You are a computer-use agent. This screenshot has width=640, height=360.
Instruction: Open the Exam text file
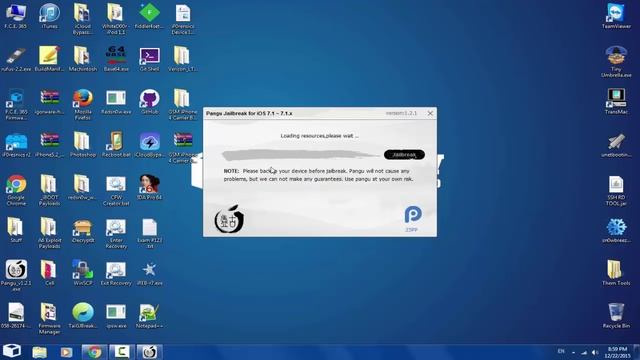point(149,233)
